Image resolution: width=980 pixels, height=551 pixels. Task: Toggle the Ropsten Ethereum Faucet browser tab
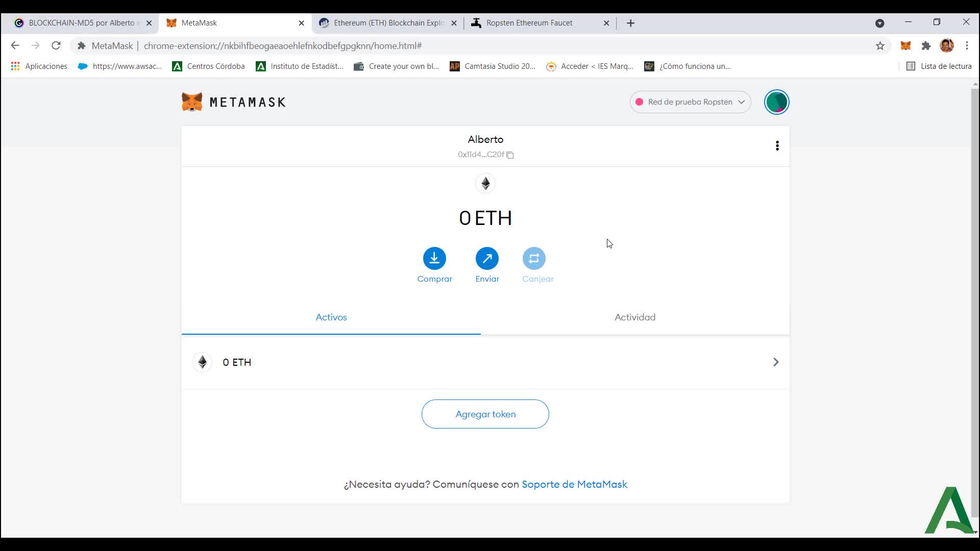(529, 23)
